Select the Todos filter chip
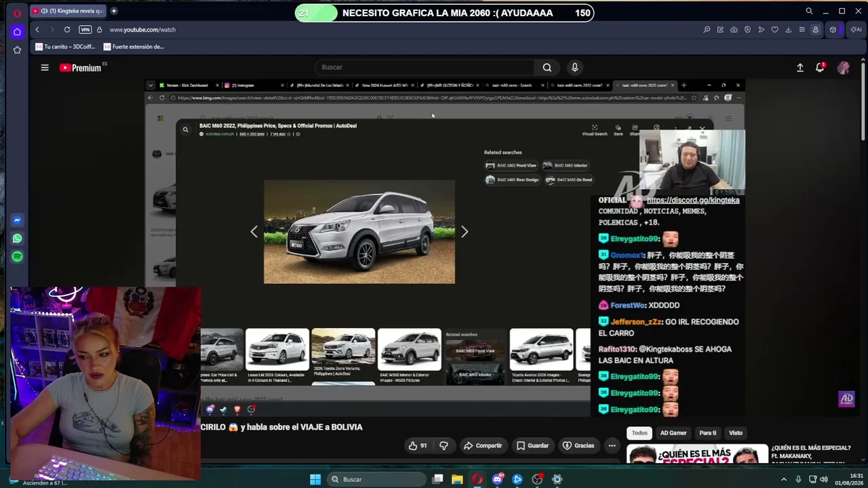This screenshot has width=868, height=488. coord(639,432)
